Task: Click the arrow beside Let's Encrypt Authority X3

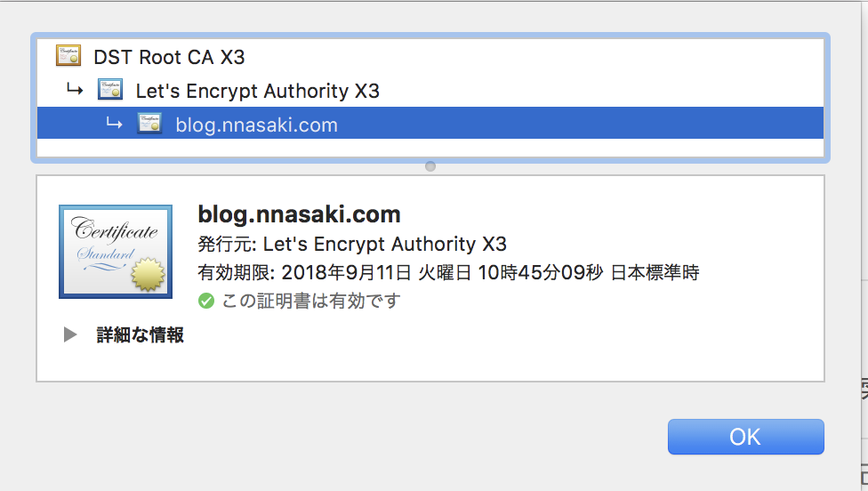Action: (75, 89)
